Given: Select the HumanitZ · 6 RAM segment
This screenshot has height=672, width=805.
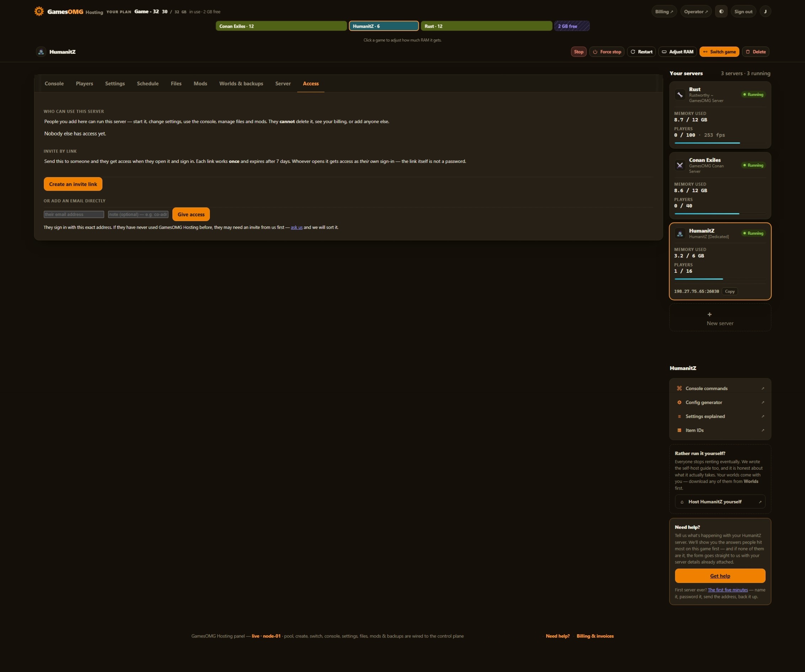Looking at the screenshot, I should [384, 26].
